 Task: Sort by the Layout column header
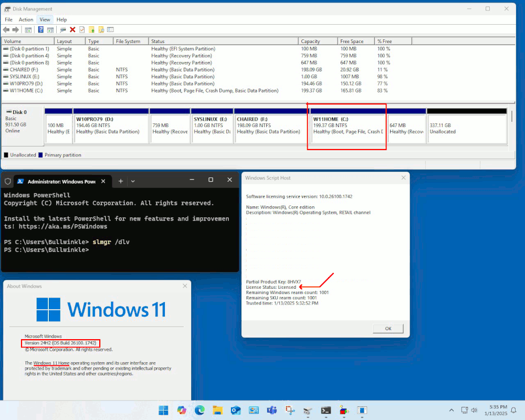pyautogui.click(x=70, y=41)
